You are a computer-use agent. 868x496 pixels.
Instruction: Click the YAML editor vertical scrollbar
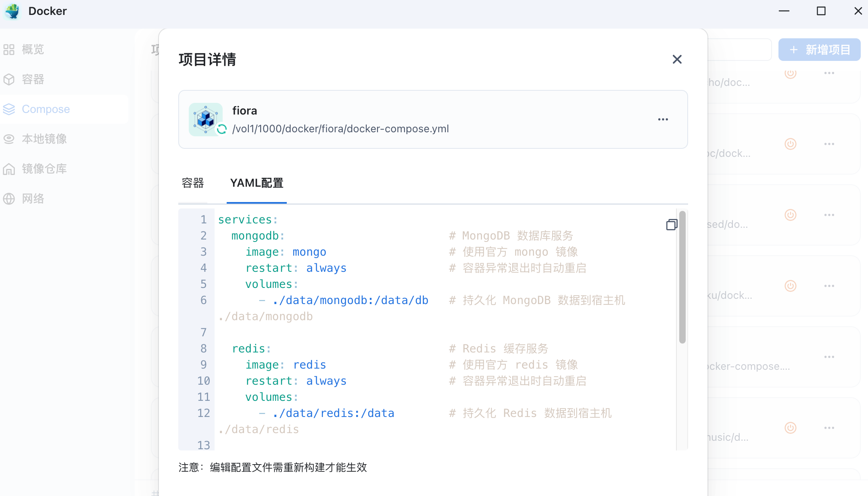tap(682, 277)
